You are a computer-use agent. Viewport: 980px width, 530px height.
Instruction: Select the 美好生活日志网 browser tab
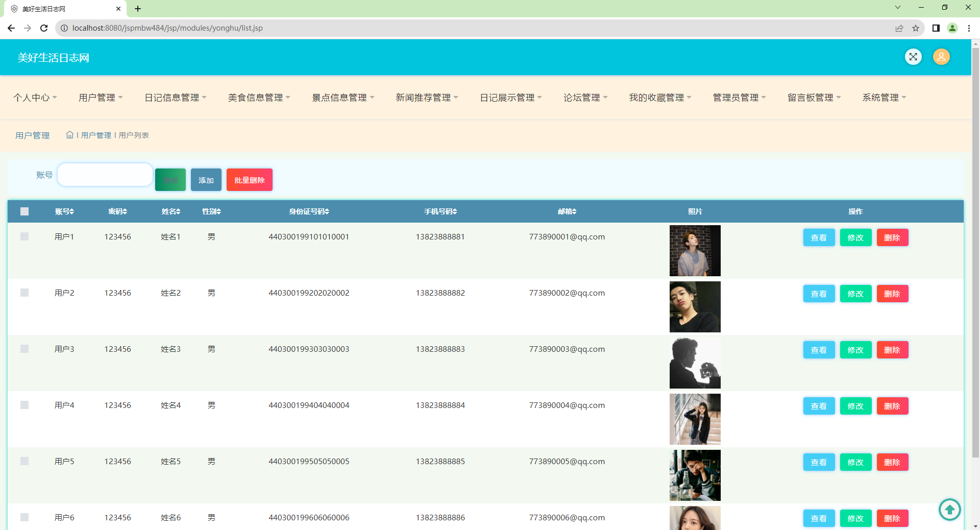44,9
